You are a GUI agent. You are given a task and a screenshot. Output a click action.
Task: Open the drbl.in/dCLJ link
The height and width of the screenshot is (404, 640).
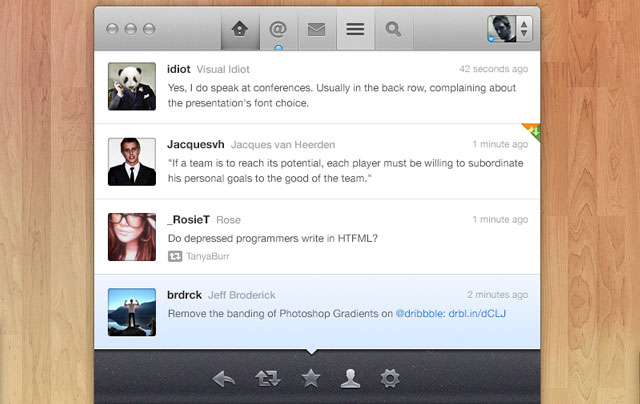coord(477,313)
